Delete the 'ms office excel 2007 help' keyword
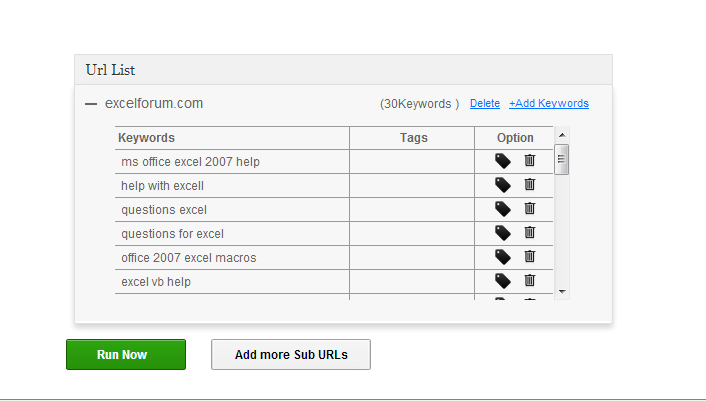 coord(530,160)
